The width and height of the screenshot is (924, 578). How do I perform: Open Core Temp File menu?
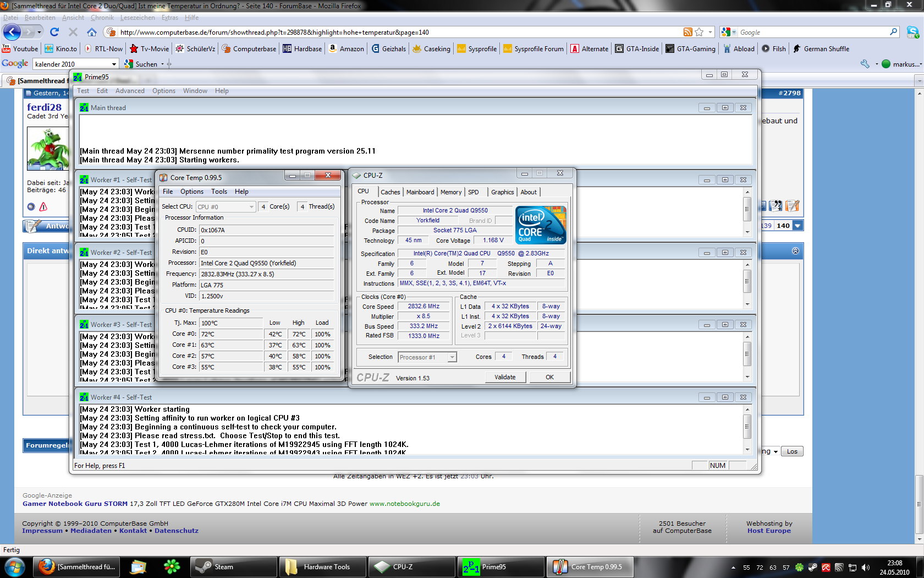click(168, 192)
